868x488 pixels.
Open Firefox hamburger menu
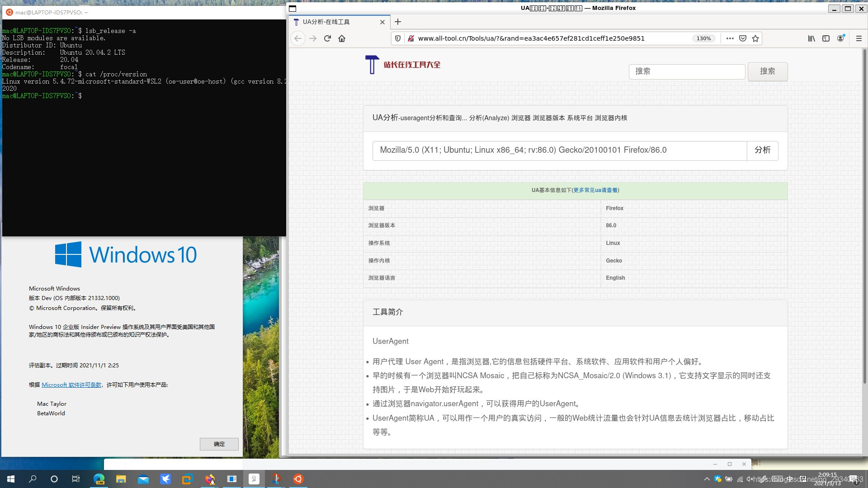859,38
